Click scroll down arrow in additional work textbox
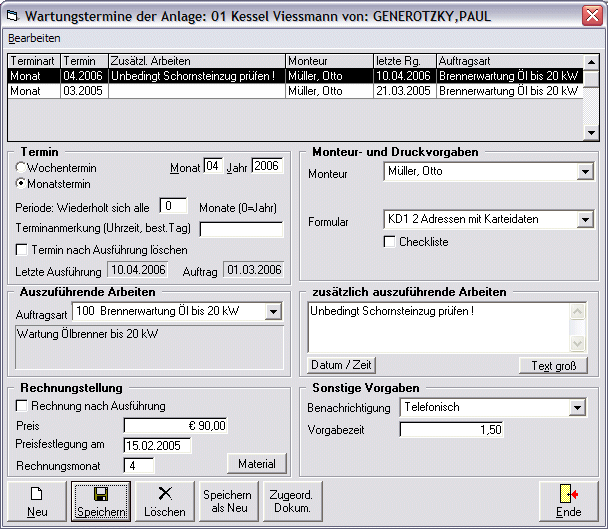The image size is (608, 529). pyautogui.click(x=577, y=343)
